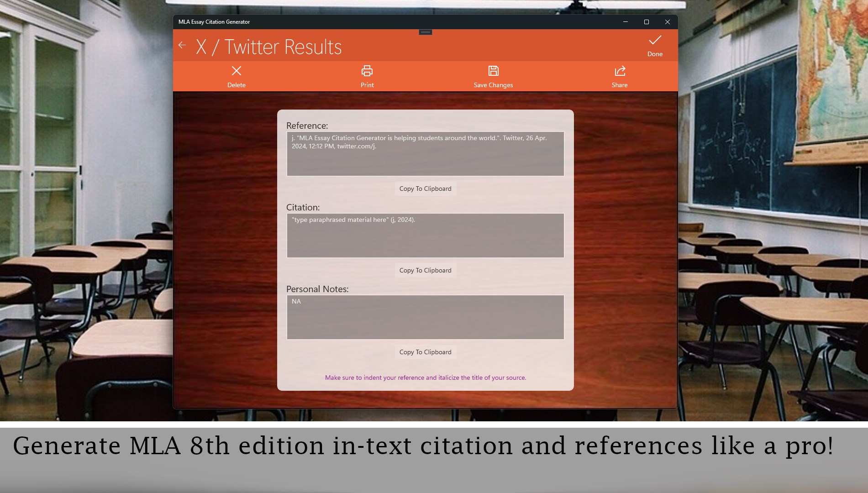Viewport: 868px width, 493px height.
Task: Close the MLA Essay Citation Generator window
Action: point(668,22)
